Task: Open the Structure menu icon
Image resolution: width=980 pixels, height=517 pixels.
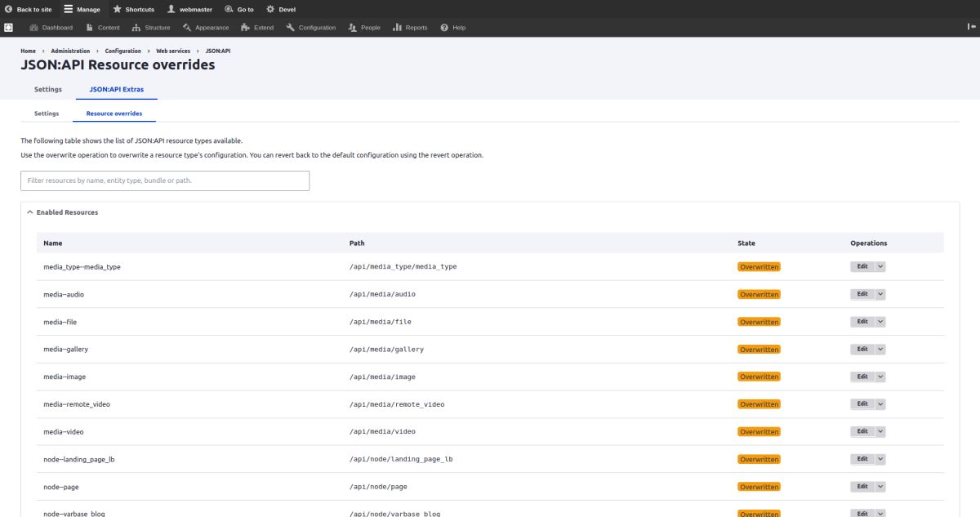Action: point(136,27)
